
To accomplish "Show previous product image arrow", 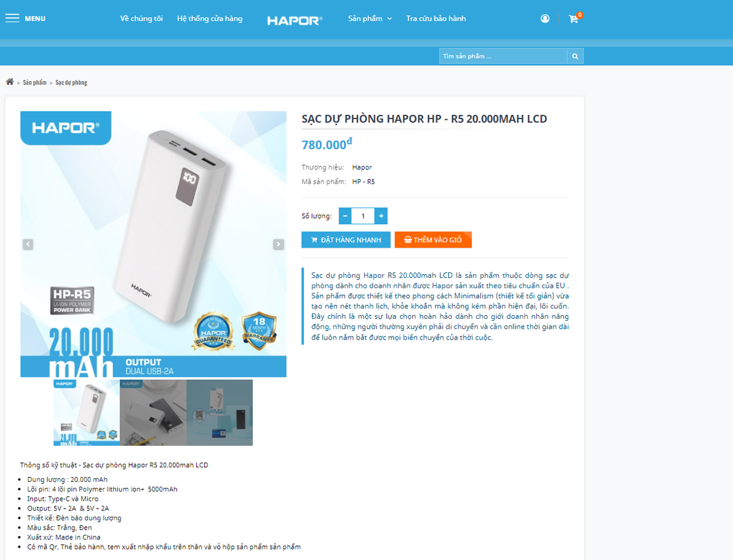I will pyautogui.click(x=28, y=244).
